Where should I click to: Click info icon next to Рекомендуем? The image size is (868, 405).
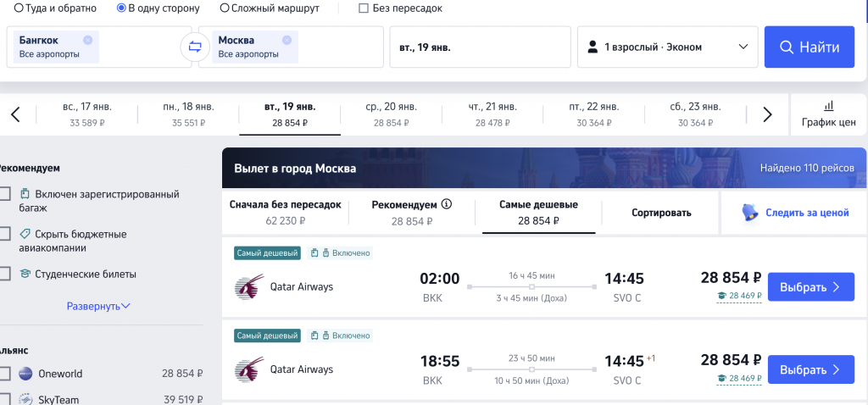447,204
